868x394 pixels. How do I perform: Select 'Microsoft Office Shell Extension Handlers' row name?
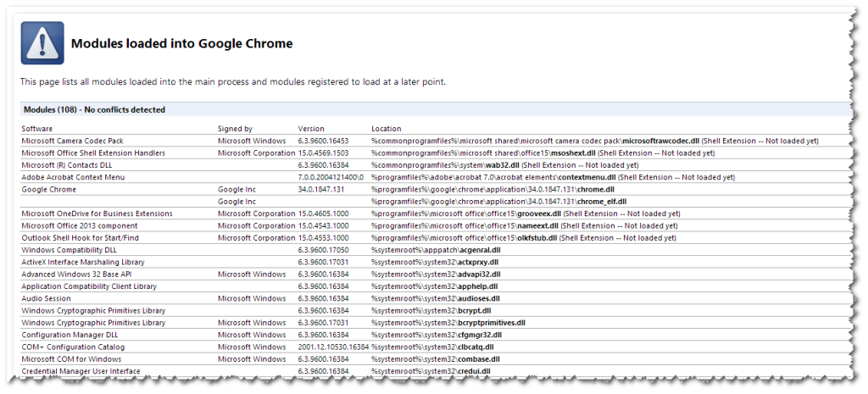tap(93, 153)
